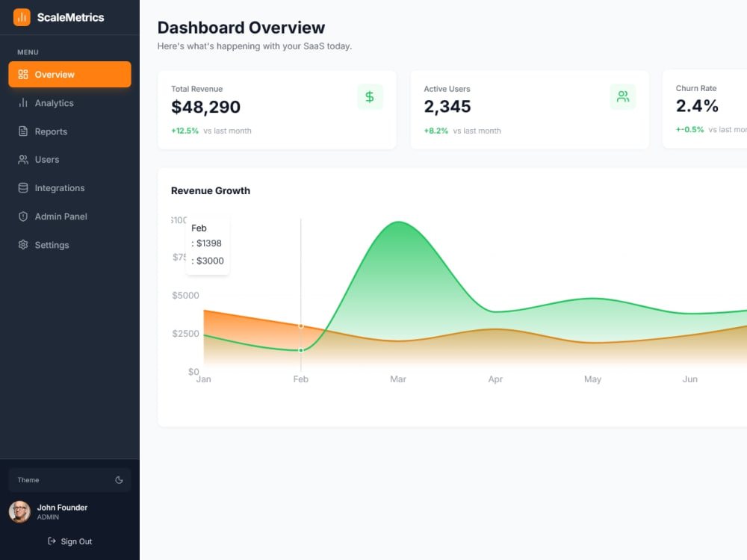
Task: Click the users icon in Active Users card
Action: (x=623, y=96)
